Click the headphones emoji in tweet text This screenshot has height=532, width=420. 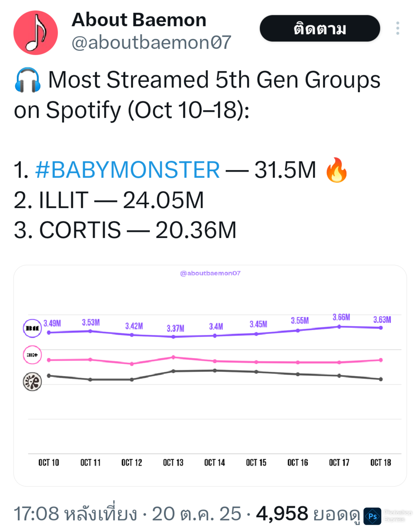[x=27, y=80]
